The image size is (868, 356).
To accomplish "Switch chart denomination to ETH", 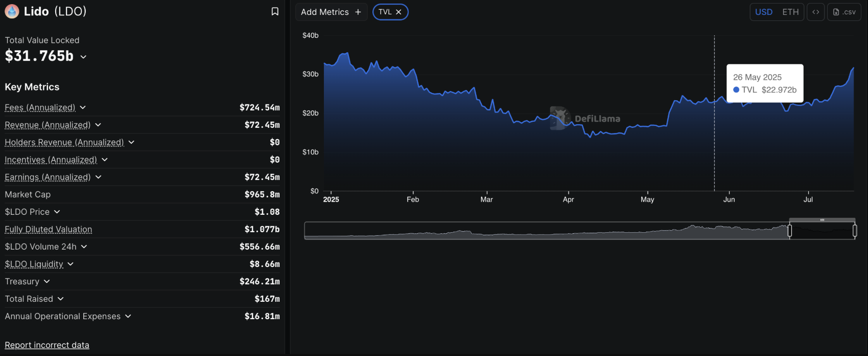I will pos(790,12).
